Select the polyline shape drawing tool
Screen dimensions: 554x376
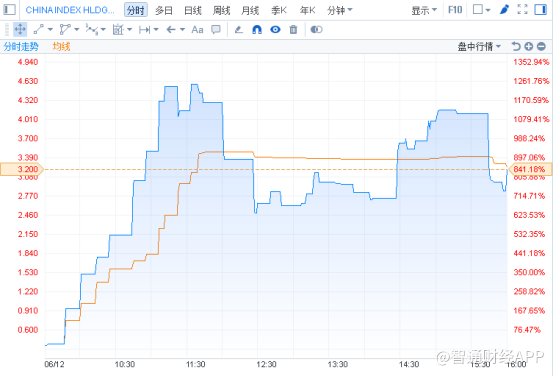coord(65,29)
